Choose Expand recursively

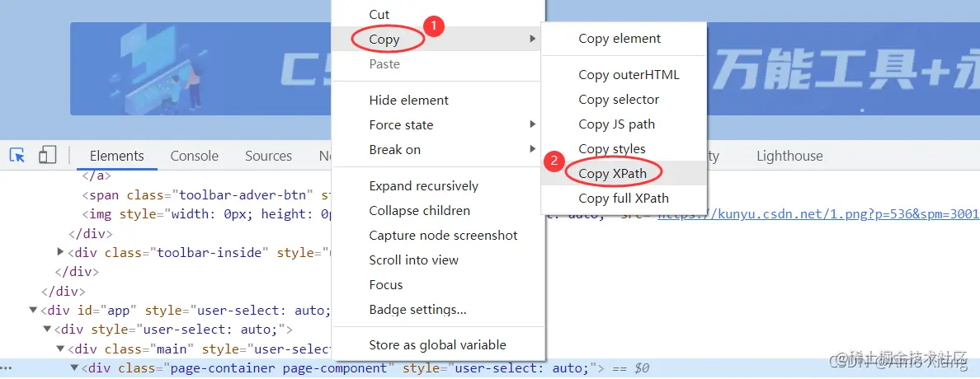[x=423, y=186]
